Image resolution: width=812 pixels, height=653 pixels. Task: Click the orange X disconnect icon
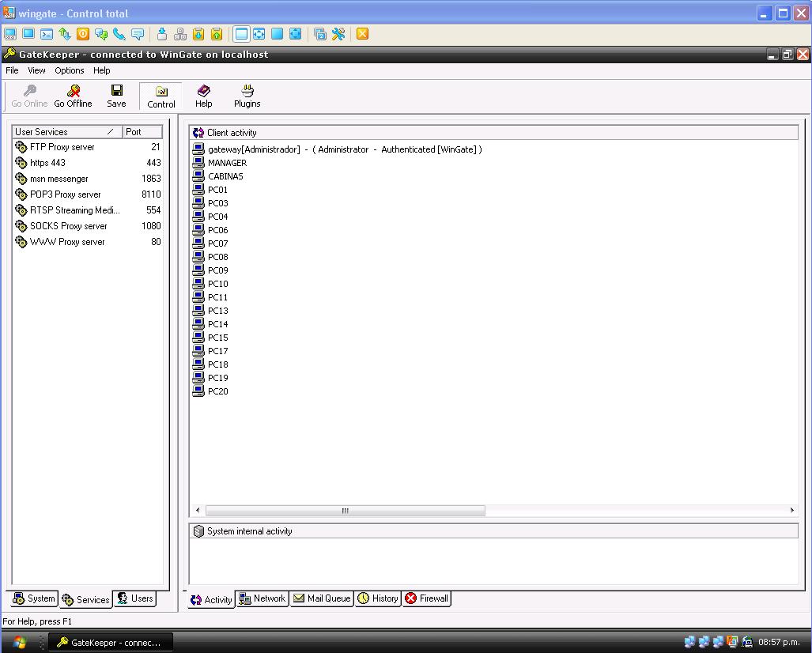click(x=362, y=34)
